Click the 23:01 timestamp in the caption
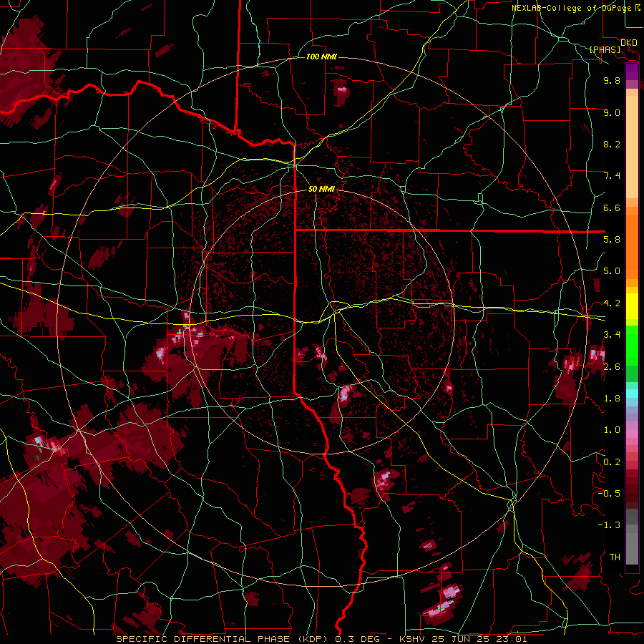The height and width of the screenshot is (644, 644). (512, 639)
